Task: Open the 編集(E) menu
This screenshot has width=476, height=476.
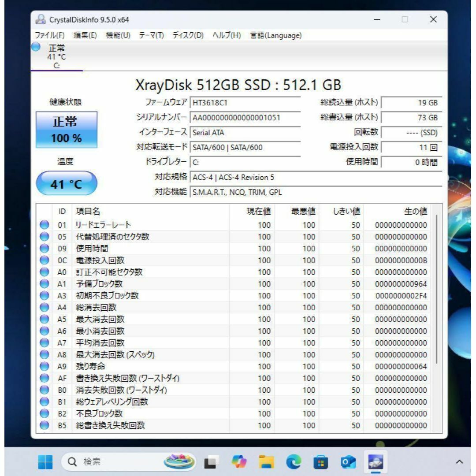Action: click(x=85, y=35)
